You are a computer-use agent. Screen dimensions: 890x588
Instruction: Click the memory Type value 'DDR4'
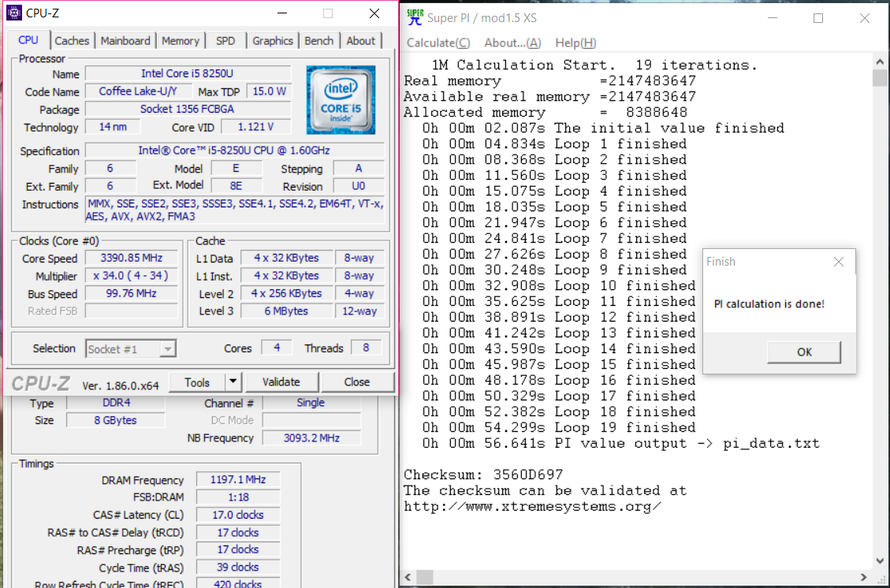coord(117,403)
